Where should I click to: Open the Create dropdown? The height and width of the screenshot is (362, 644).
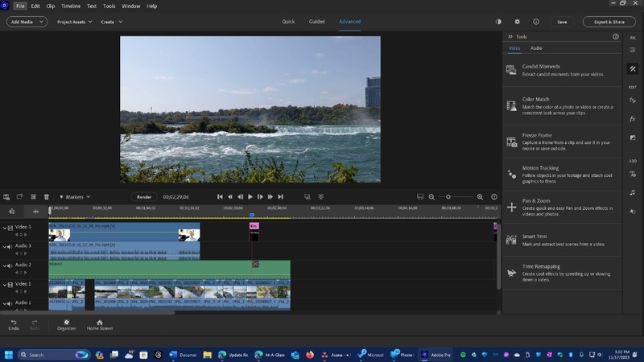click(x=112, y=22)
